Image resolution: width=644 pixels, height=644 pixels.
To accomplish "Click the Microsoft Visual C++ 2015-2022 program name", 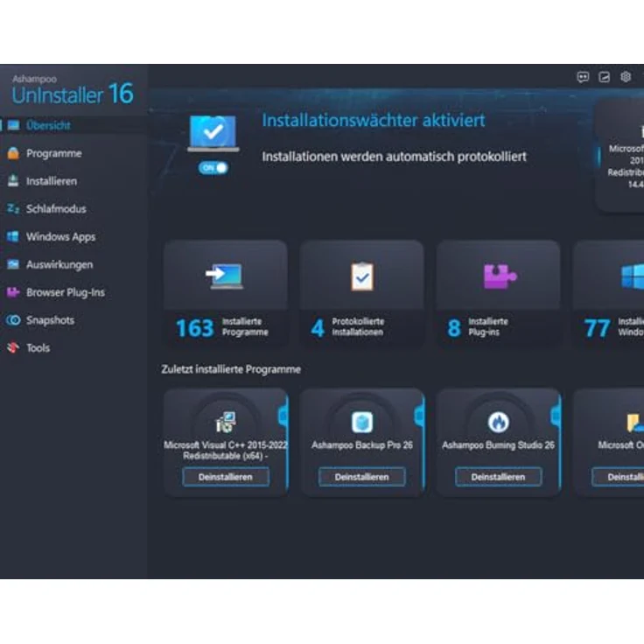I will coord(226,450).
